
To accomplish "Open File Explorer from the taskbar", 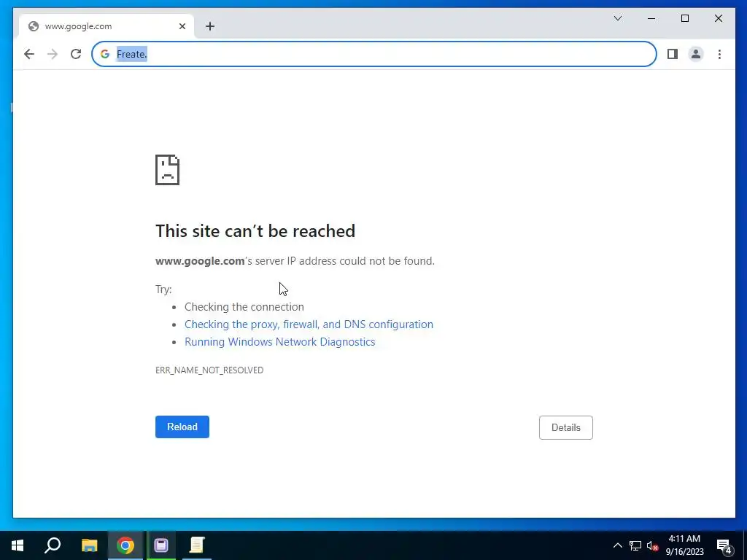I will 89,545.
